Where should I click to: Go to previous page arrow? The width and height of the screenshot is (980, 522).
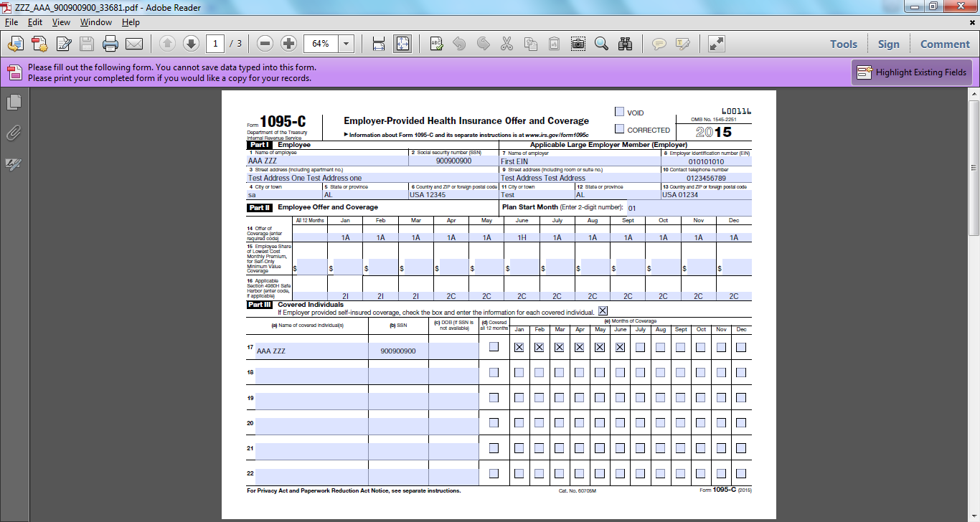[167, 44]
